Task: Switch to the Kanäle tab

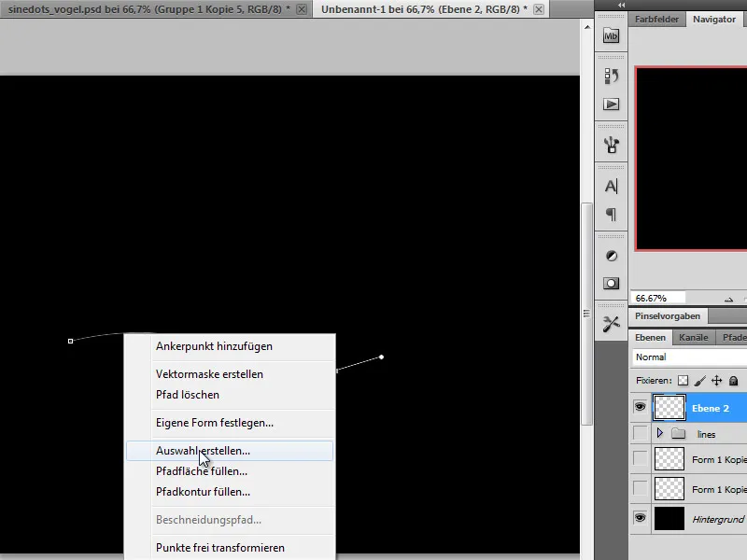Action: [694, 337]
